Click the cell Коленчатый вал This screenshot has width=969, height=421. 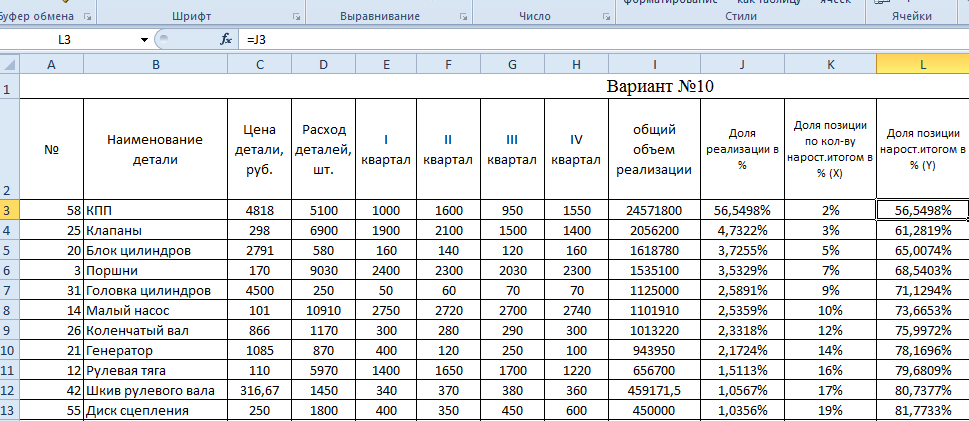click(155, 331)
